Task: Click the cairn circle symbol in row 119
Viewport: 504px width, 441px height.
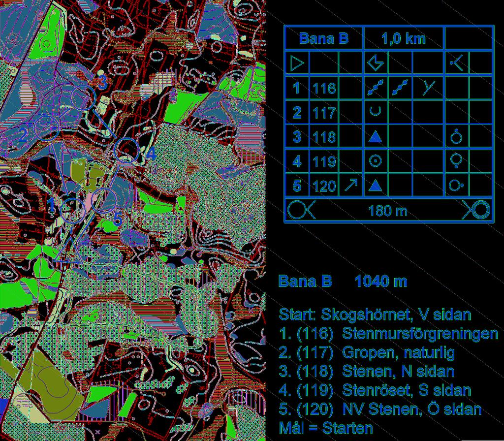Action: point(375,161)
